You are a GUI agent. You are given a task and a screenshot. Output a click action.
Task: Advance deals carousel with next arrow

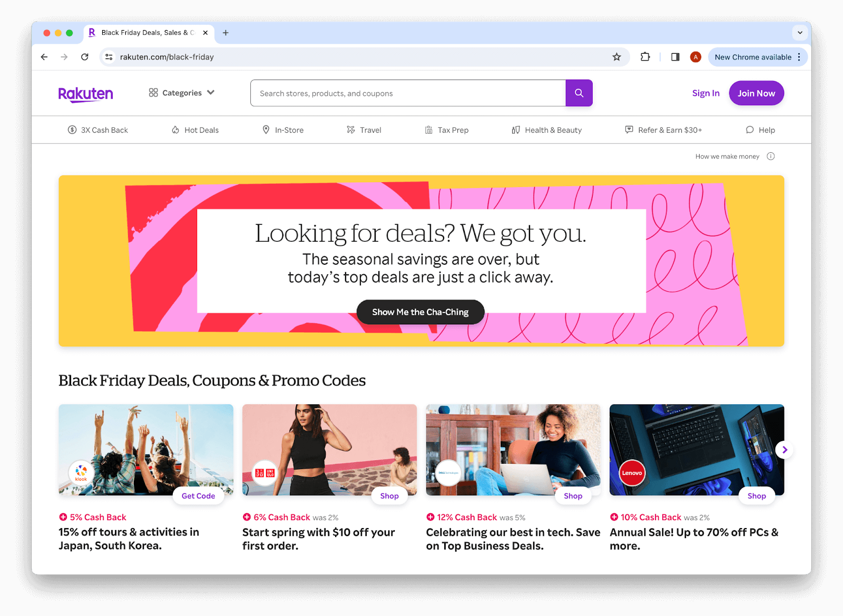click(x=785, y=450)
